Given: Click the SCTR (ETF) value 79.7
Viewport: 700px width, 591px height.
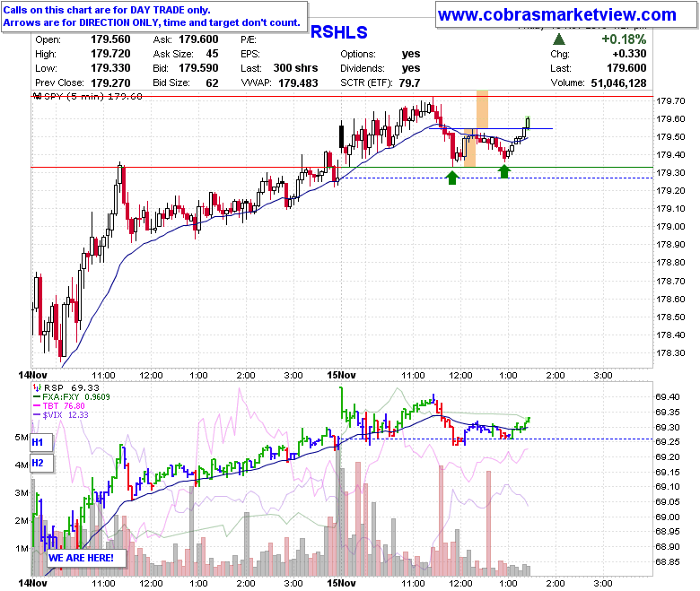Looking at the screenshot, I should point(409,83).
